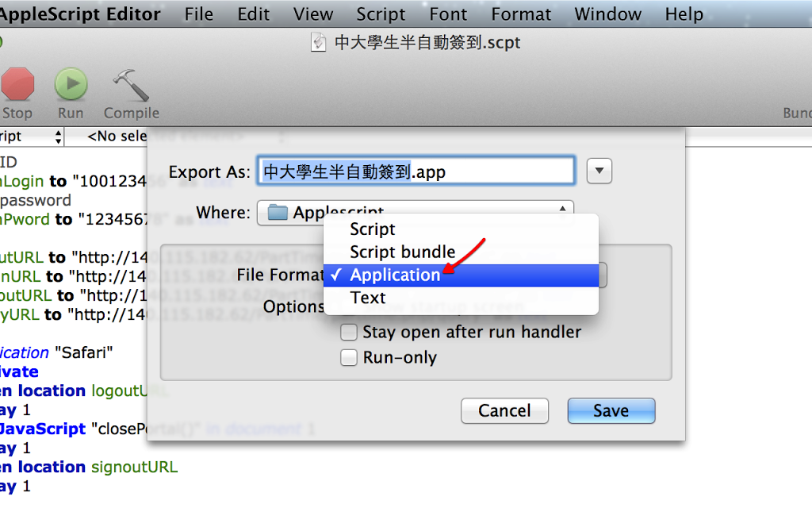Enable Stay open after run handler
Image resolution: width=812 pixels, height=508 pixels.
pyautogui.click(x=349, y=332)
